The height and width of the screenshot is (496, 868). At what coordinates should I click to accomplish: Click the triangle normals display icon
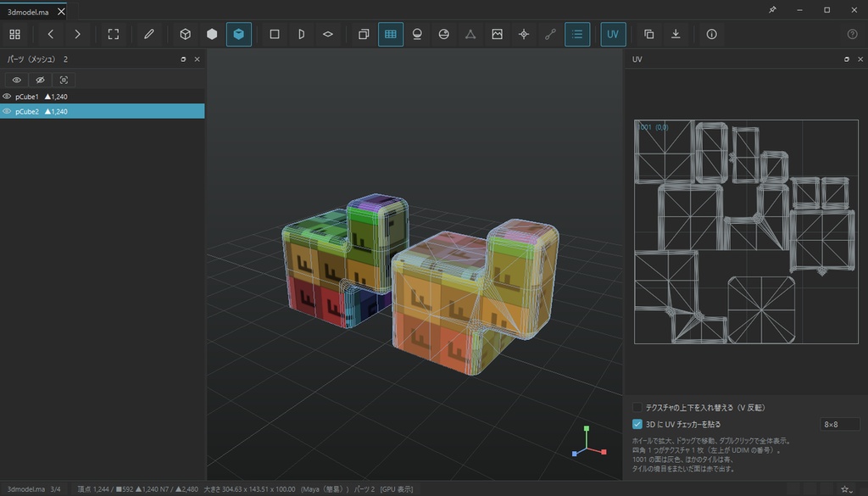(x=470, y=34)
